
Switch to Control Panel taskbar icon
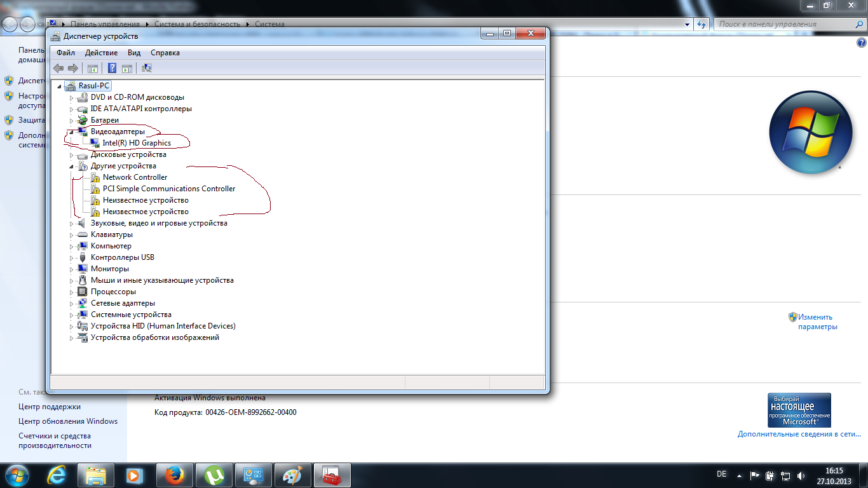[x=254, y=475]
